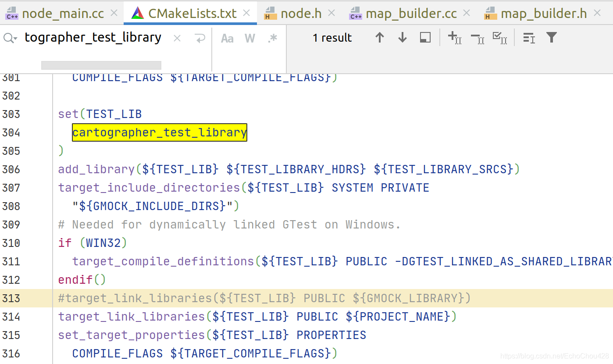Click the set(TEST_LIB text
This screenshot has width=613, height=364.
pyautogui.click(x=100, y=114)
